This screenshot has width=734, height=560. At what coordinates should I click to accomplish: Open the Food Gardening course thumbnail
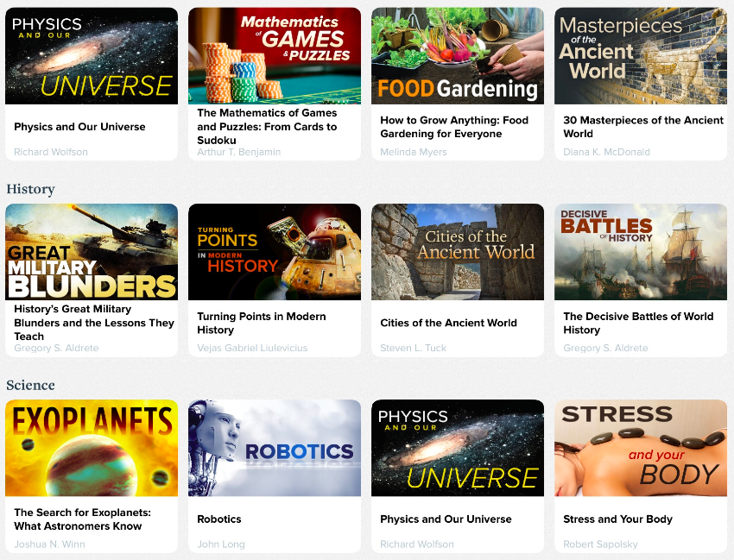(x=458, y=56)
